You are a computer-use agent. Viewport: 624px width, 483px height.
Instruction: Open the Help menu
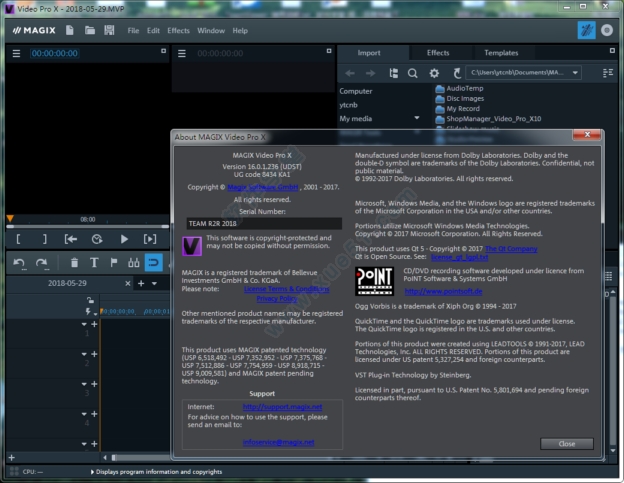pos(240,31)
